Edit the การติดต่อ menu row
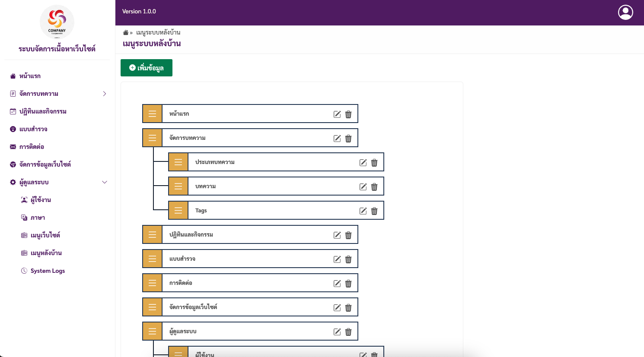The width and height of the screenshot is (644, 357). [x=337, y=283]
